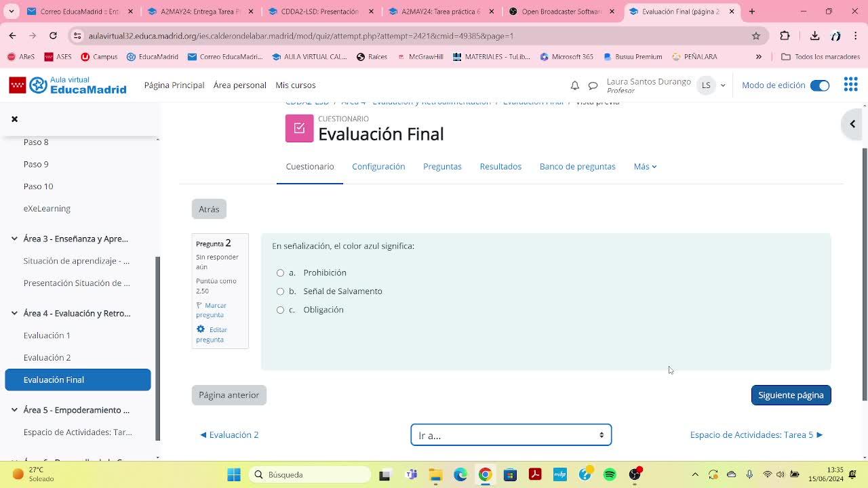868x488 pixels.
Task: Bookmark this page with the star icon
Action: [756, 36]
